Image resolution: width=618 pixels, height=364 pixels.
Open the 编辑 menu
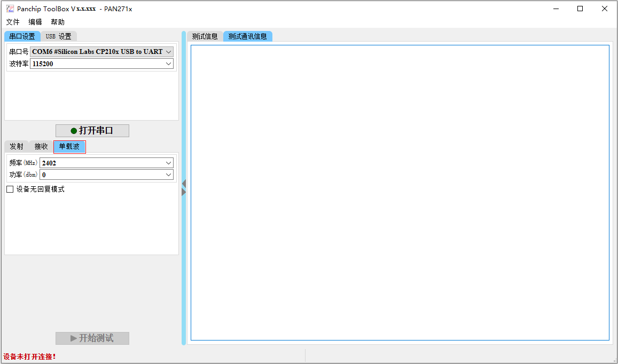click(35, 22)
